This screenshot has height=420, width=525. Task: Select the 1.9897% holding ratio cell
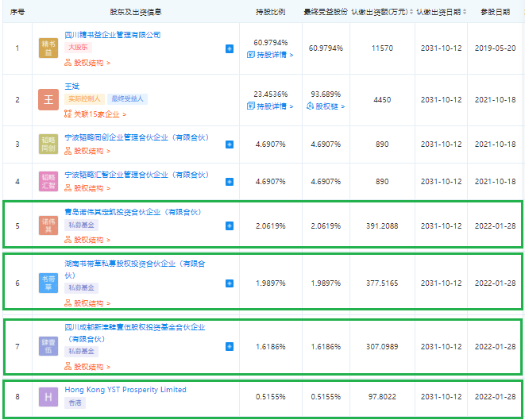(x=271, y=283)
